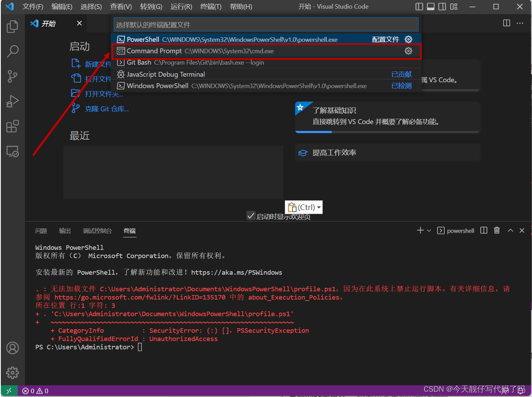Switch to the 调试控制台 panel tab
Viewport: 532px width, 397px height.
[97, 231]
